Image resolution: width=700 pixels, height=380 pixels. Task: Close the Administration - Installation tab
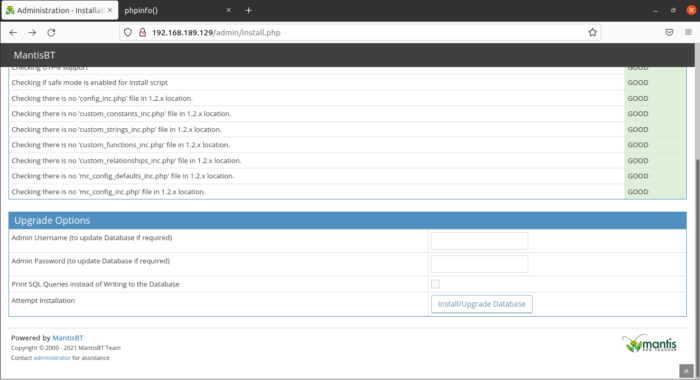110,10
